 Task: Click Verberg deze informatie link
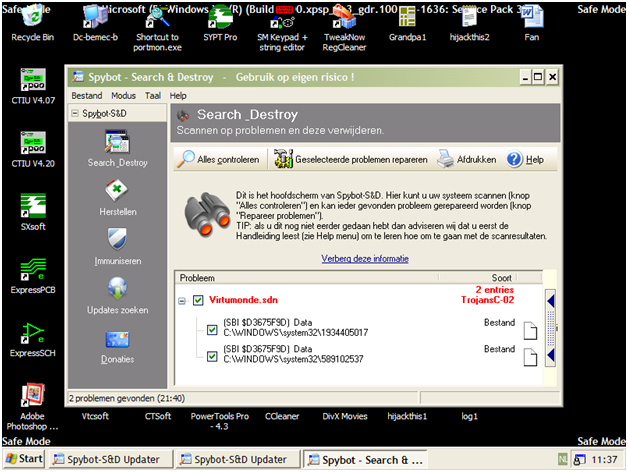point(365,258)
